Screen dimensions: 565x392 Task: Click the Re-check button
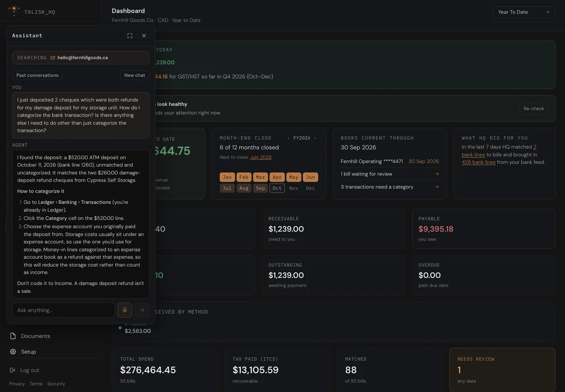(x=534, y=109)
